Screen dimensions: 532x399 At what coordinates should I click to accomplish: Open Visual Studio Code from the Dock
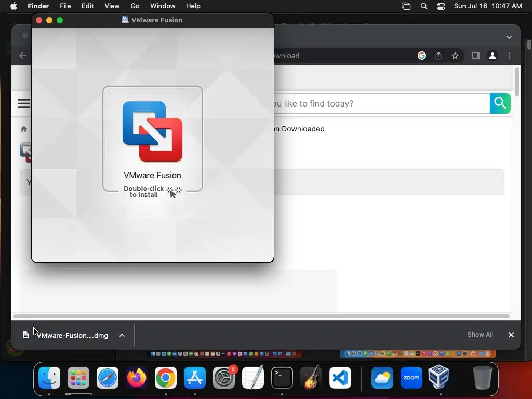pos(340,378)
